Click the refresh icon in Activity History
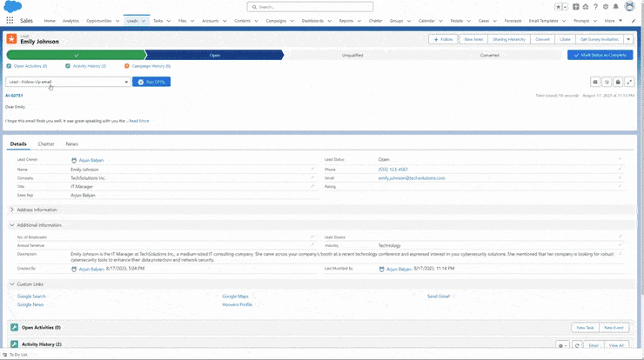644x360 pixels. pos(577,345)
